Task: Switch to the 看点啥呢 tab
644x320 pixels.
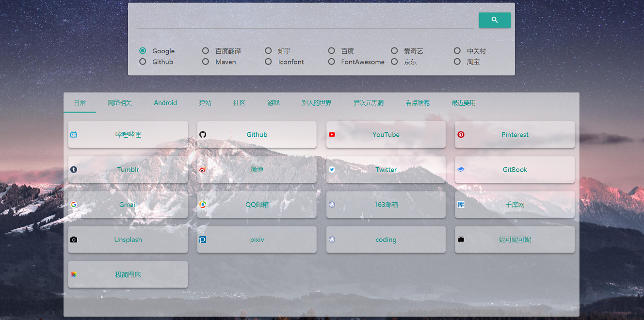Action: [418, 103]
